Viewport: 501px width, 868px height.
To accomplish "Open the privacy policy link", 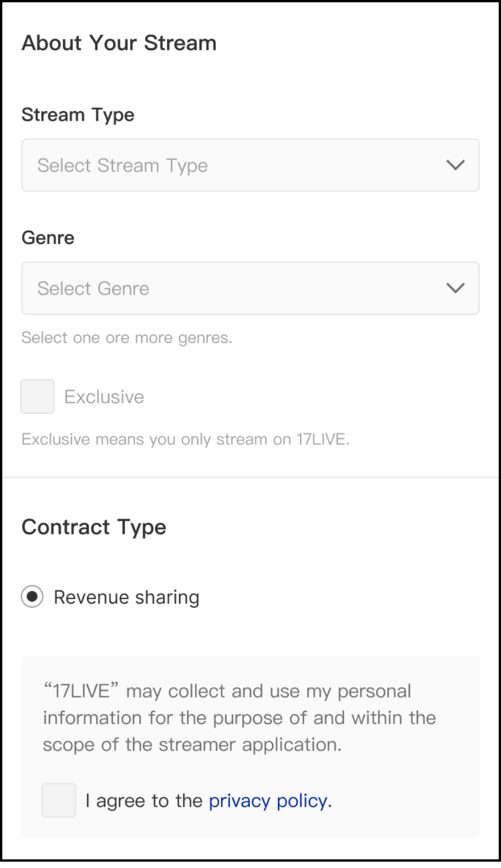I will tap(268, 800).
